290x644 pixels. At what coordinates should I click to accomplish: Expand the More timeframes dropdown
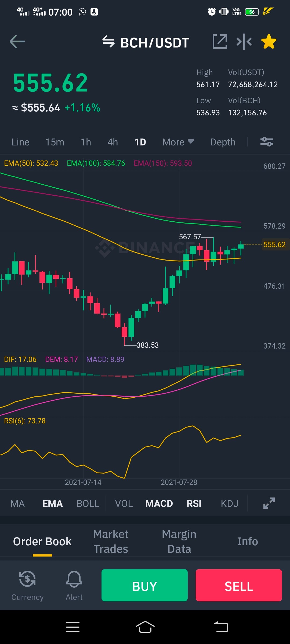[x=178, y=142]
